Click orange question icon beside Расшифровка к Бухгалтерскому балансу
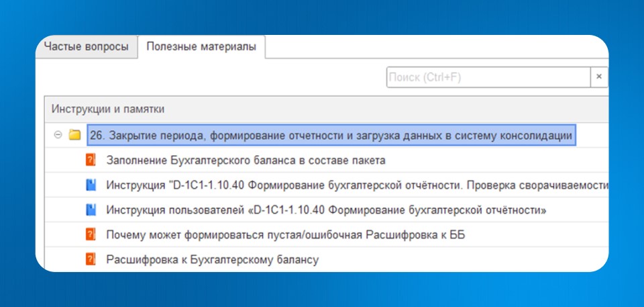The width and height of the screenshot is (644, 307). pyautogui.click(x=91, y=260)
